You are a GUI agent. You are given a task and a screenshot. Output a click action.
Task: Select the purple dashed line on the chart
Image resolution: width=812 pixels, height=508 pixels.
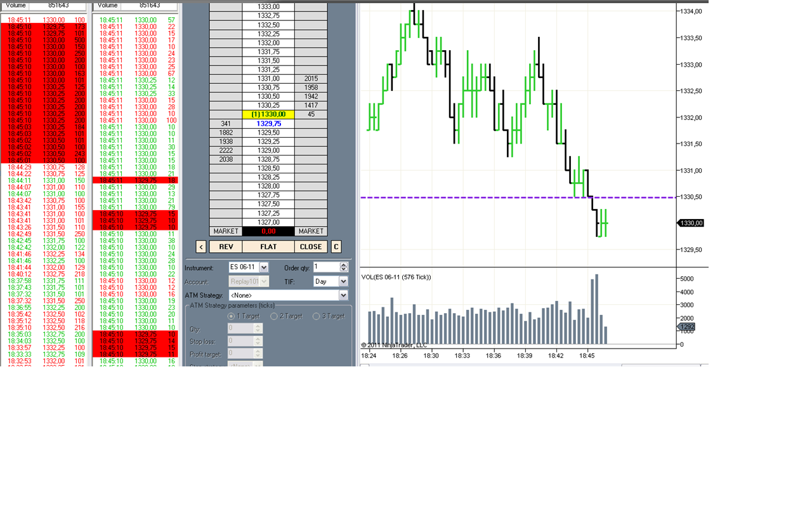517,197
